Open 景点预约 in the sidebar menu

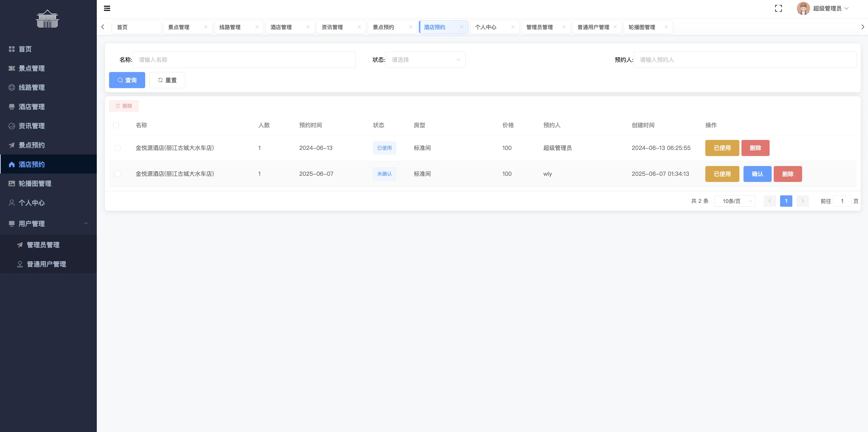31,145
